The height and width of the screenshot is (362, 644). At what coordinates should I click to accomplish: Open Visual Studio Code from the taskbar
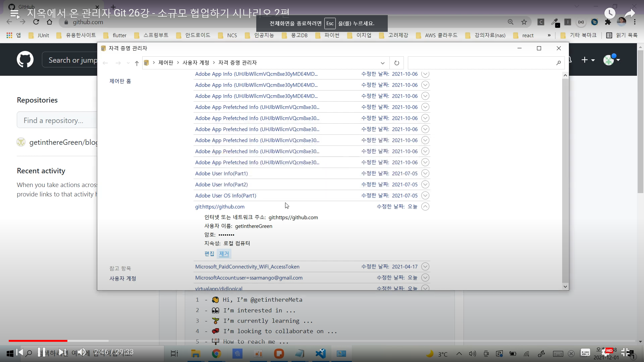pyautogui.click(x=321, y=353)
